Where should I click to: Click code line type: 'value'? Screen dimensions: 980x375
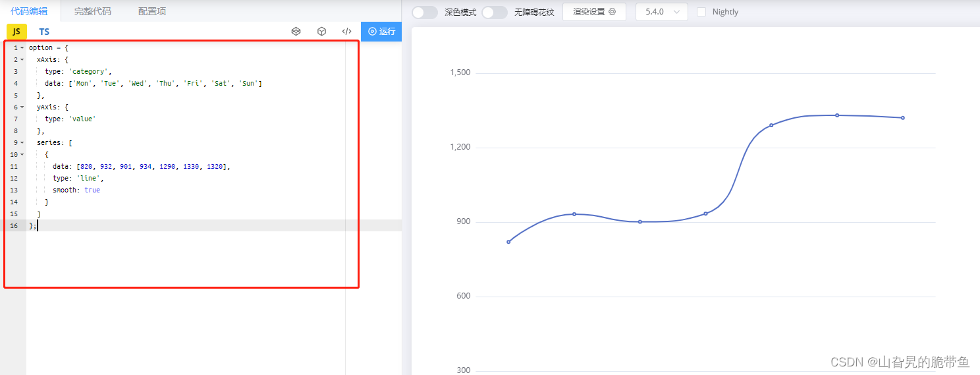[70, 119]
